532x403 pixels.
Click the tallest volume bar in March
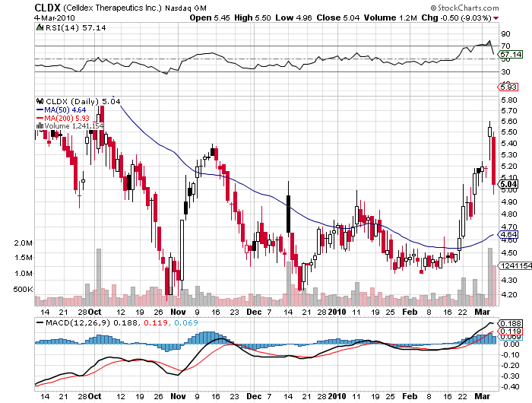click(490, 274)
